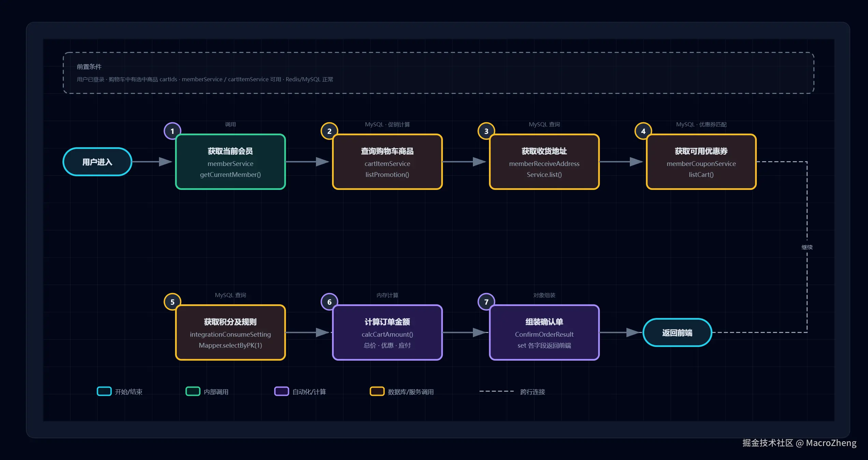Click the 数据库/服务调用 legend label
The image size is (868, 460).
point(411,392)
